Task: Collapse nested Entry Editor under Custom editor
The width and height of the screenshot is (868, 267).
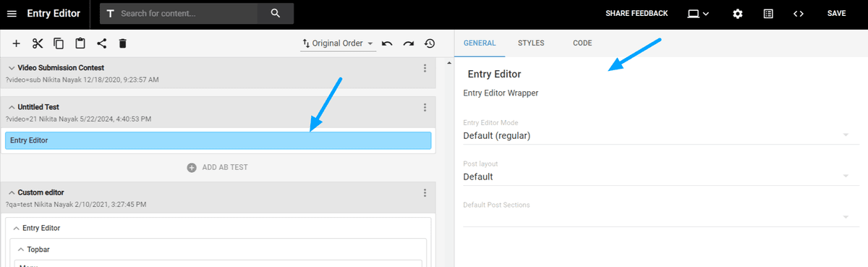Action: coord(17,228)
